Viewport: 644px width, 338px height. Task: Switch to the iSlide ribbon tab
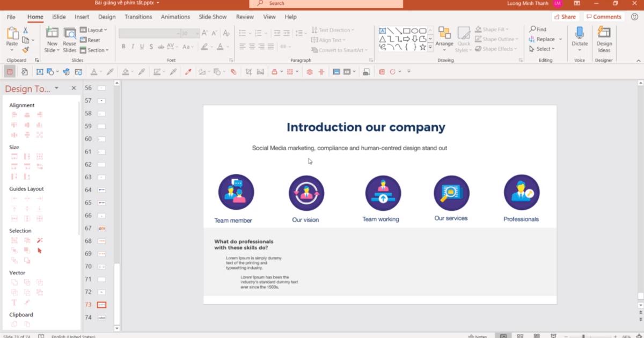point(58,17)
